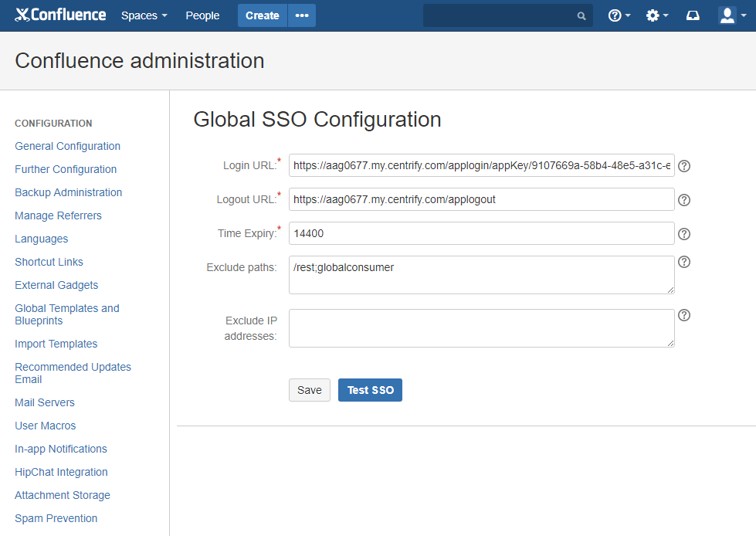Click help icon beside Exclude IP addresses
Viewport: 756px width, 536px height.
(683, 315)
